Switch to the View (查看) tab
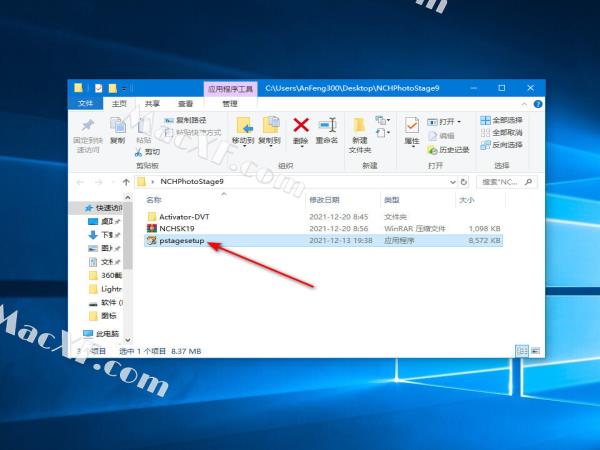The width and height of the screenshot is (600, 450). coord(186,103)
